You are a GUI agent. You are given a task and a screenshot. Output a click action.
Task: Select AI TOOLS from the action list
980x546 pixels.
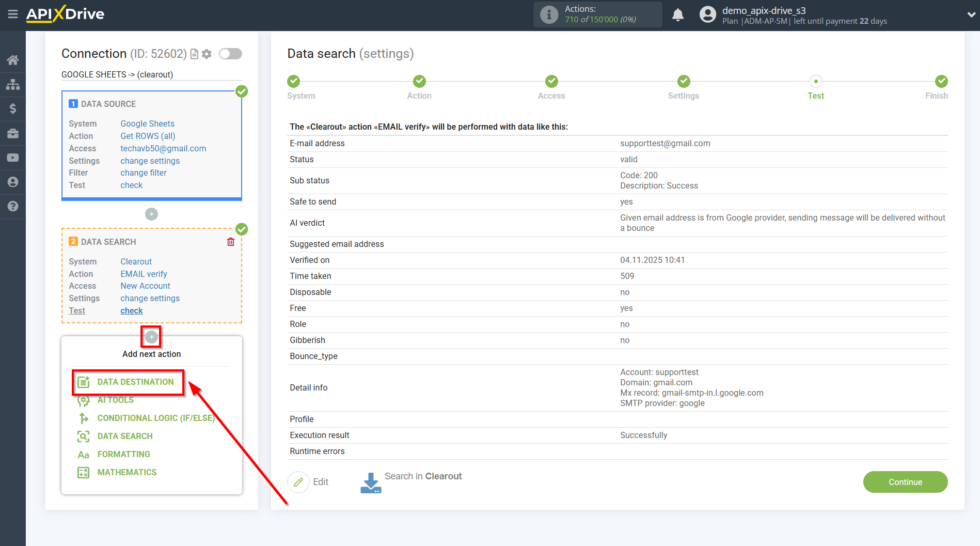[x=115, y=400]
